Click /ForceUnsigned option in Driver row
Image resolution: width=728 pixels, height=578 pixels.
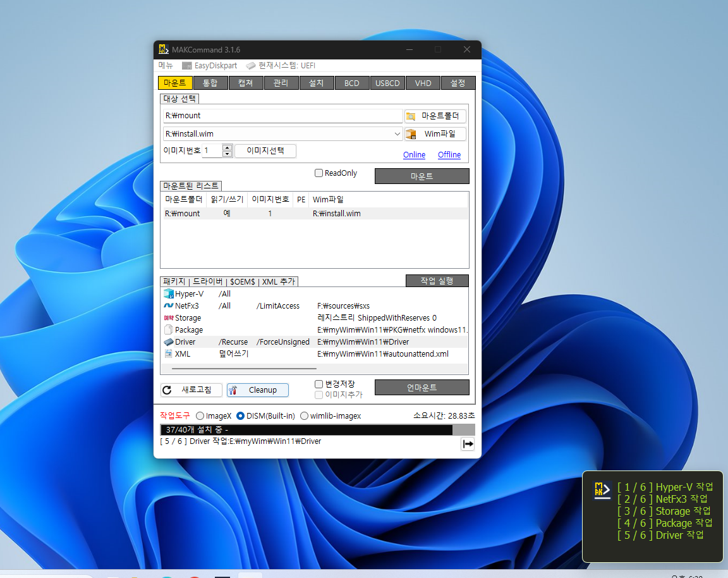click(282, 342)
